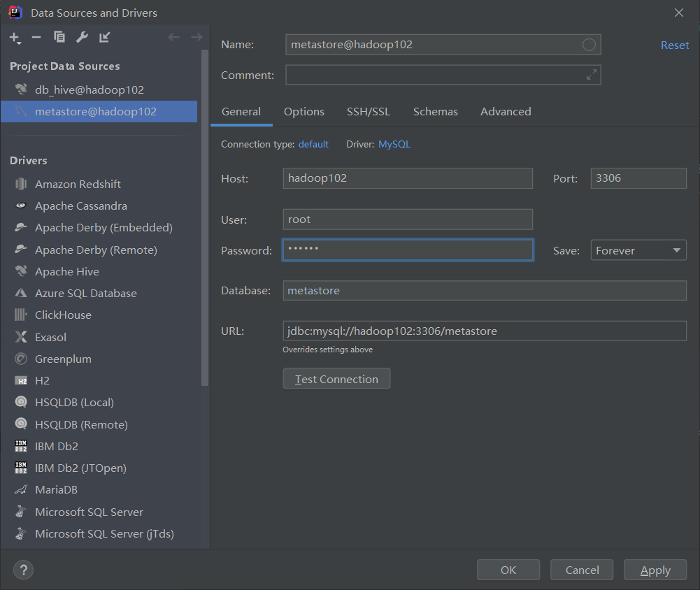Click the Remove data source minus icon
This screenshot has width=700, height=590.
tap(36, 38)
